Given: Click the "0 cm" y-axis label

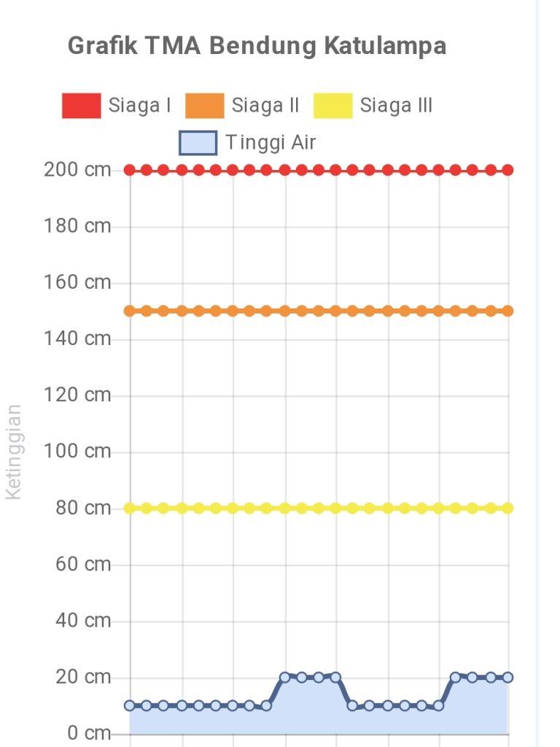Looking at the screenshot, I should point(84,732).
